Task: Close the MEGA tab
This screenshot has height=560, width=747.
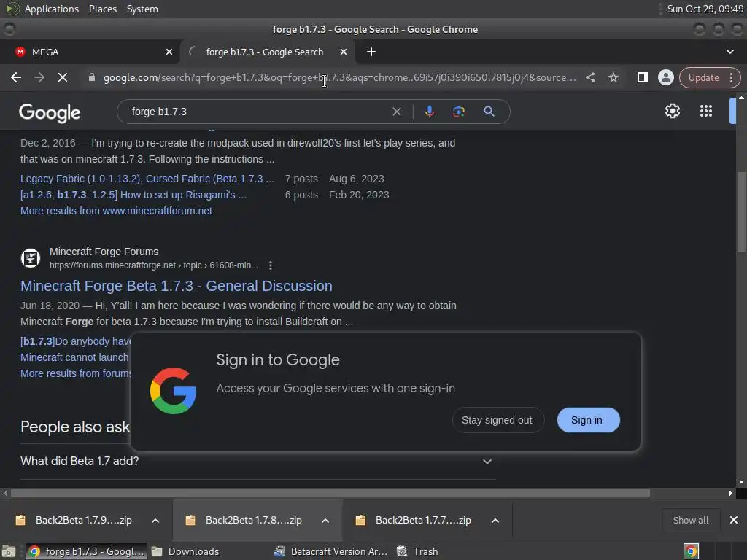Action: pyautogui.click(x=169, y=52)
